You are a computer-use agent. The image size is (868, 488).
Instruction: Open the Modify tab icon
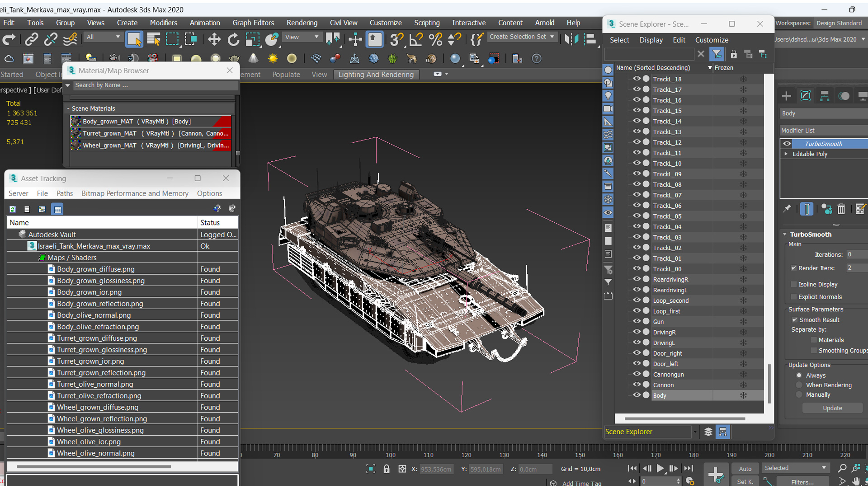(806, 96)
